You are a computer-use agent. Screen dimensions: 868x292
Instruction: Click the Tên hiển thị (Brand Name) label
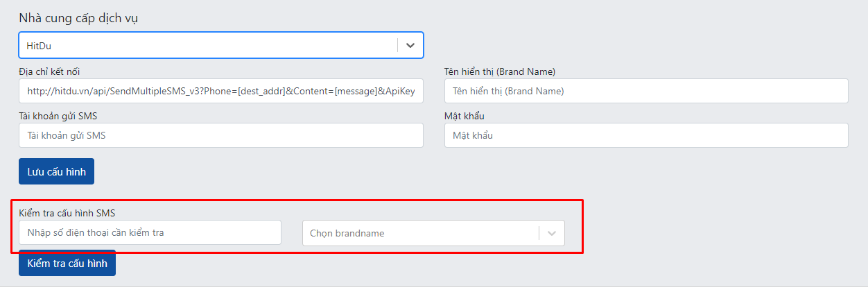500,71
